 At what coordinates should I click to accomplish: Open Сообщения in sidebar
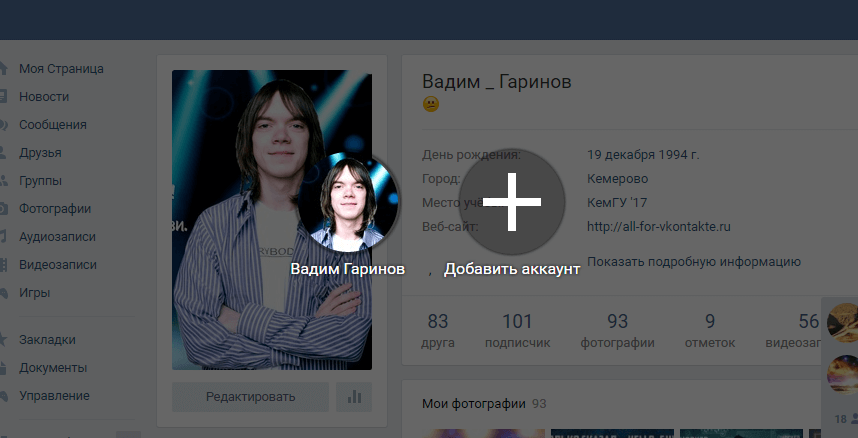[53, 124]
